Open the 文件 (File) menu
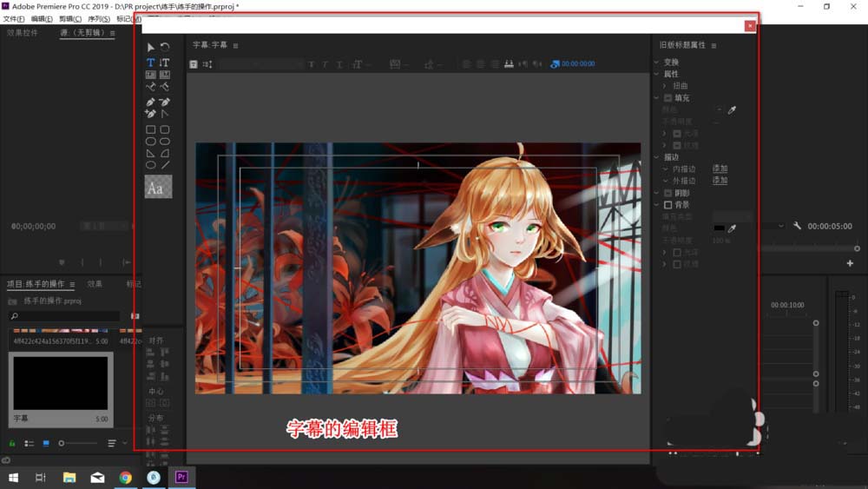This screenshot has width=868, height=489. pos(14,18)
